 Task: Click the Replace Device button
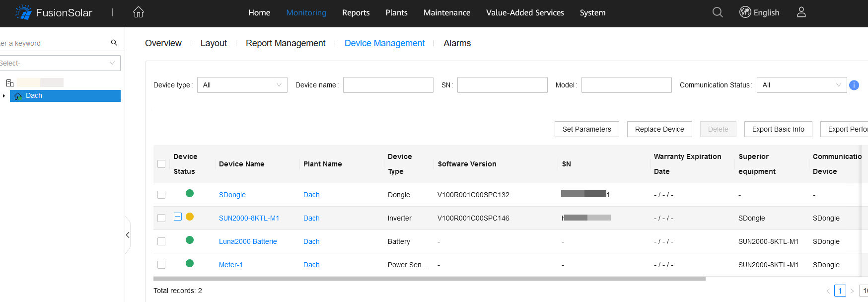pyautogui.click(x=659, y=129)
